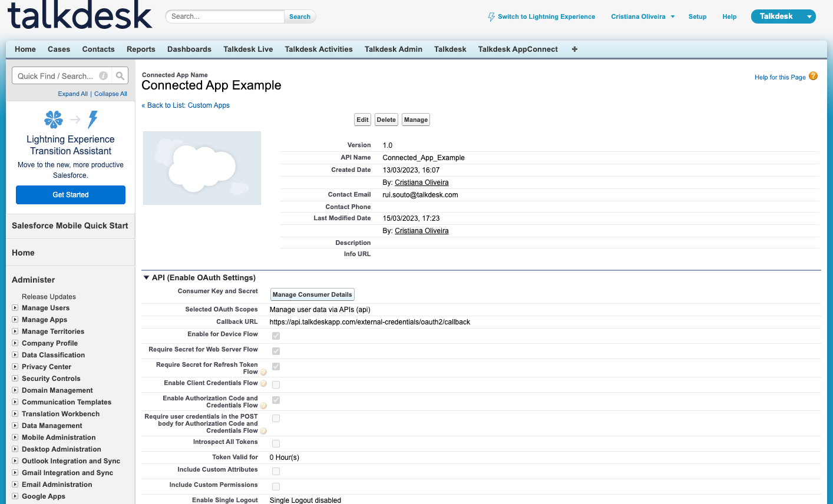Click Manage Consumer Details button
833x504 pixels.
(x=312, y=294)
